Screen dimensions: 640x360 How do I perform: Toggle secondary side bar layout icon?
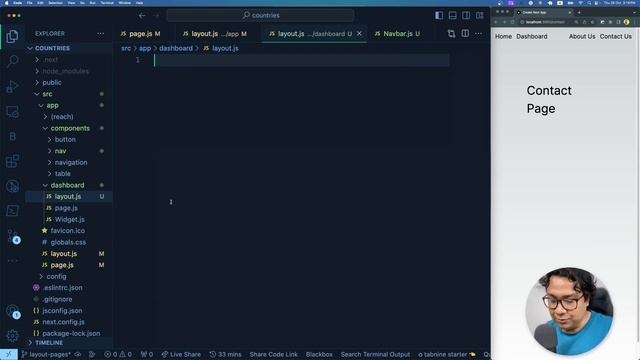pos(466,16)
